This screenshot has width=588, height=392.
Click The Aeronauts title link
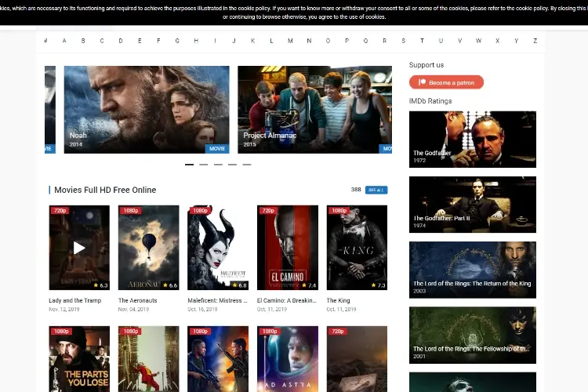138,300
